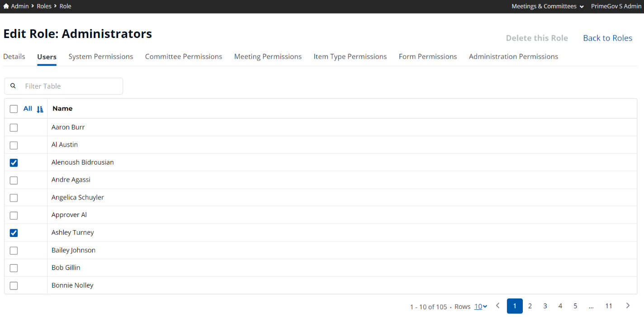Go to page 3 in pagination
Viewport: 644px width, 317px height.
tap(545, 306)
